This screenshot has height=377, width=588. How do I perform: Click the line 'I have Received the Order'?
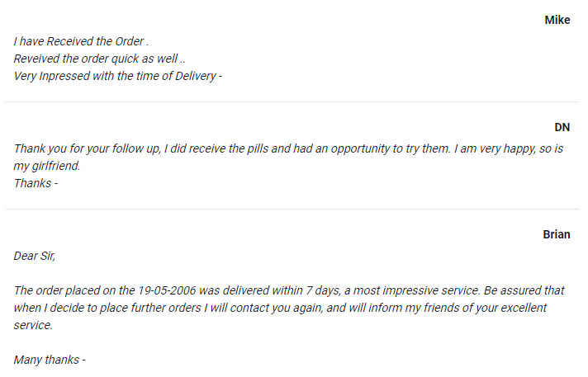click(81, 41)
